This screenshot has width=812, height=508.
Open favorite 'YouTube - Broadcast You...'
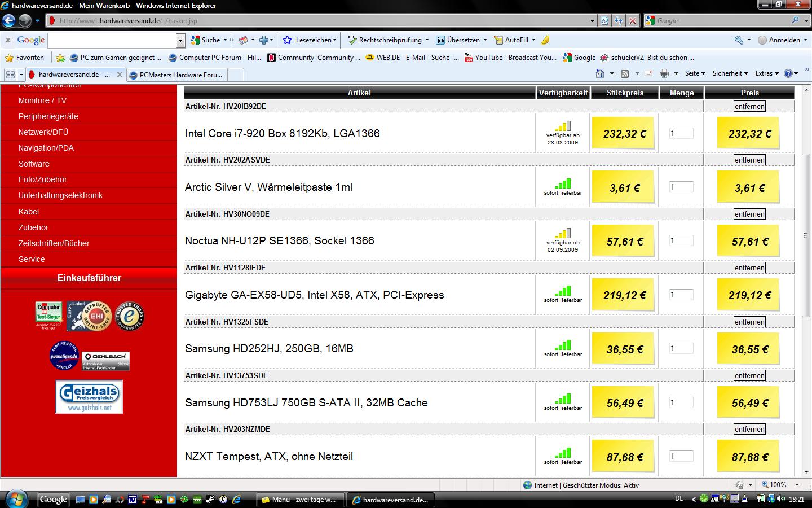coord(510,58)
